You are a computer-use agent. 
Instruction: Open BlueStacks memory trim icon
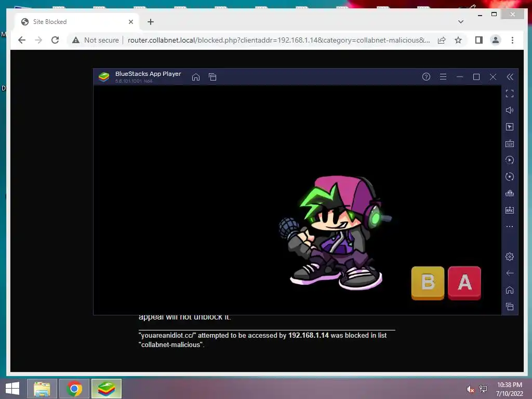click(x=510, y=193)
